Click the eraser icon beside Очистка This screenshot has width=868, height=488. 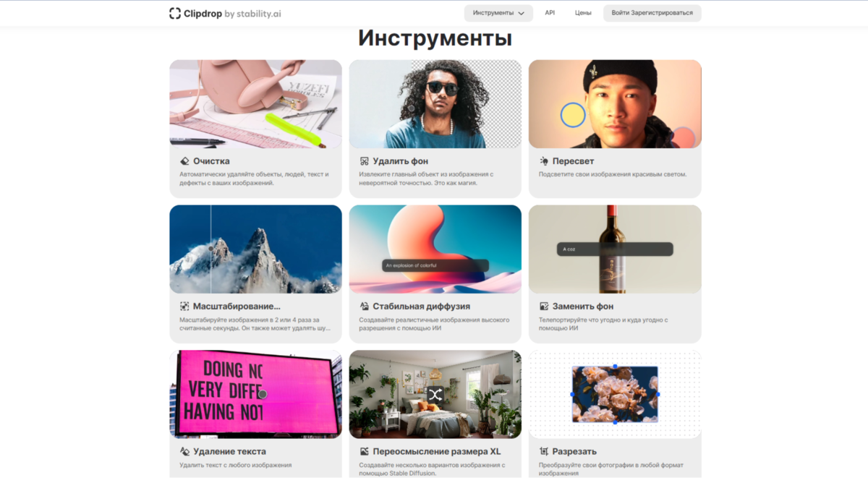point(184,161)
